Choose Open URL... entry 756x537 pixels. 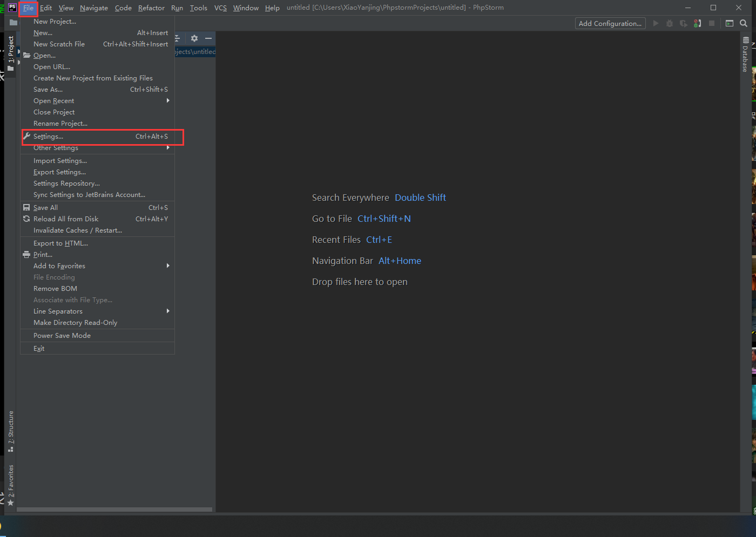tap(97, 67)
